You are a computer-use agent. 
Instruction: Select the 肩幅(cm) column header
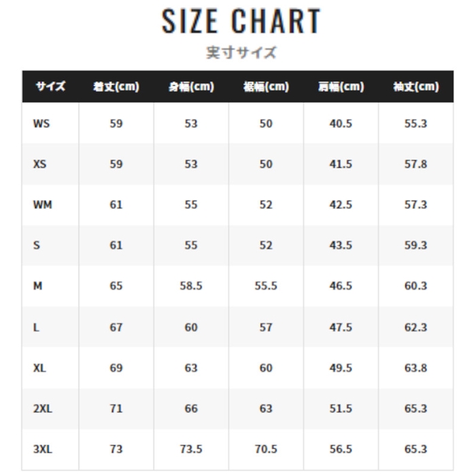[341, 86]
